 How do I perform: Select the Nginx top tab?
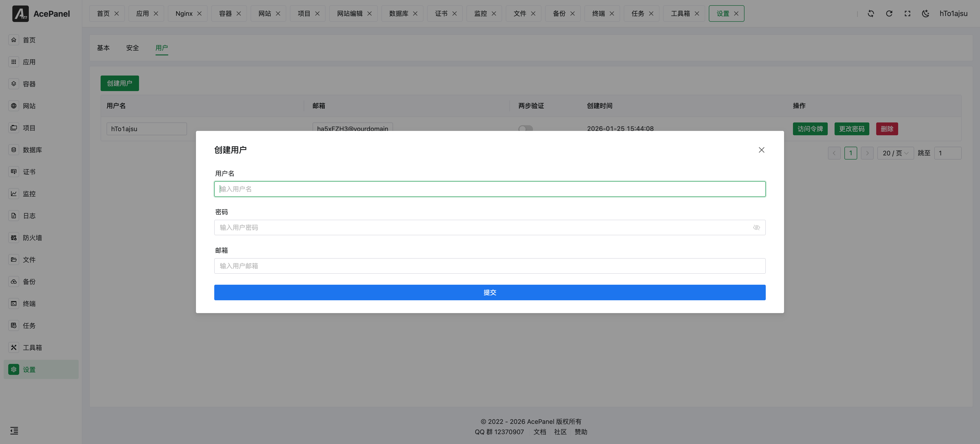[x=184, y=13]
